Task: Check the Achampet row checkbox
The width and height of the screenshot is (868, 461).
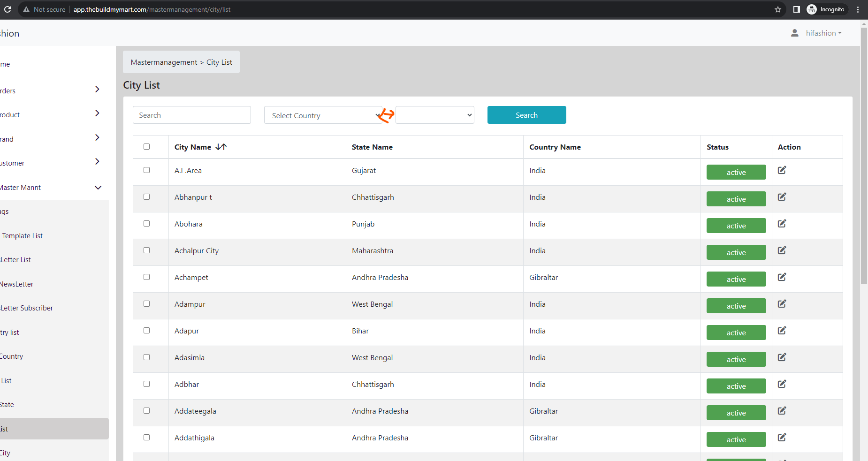Action: (x=146, y=277)
